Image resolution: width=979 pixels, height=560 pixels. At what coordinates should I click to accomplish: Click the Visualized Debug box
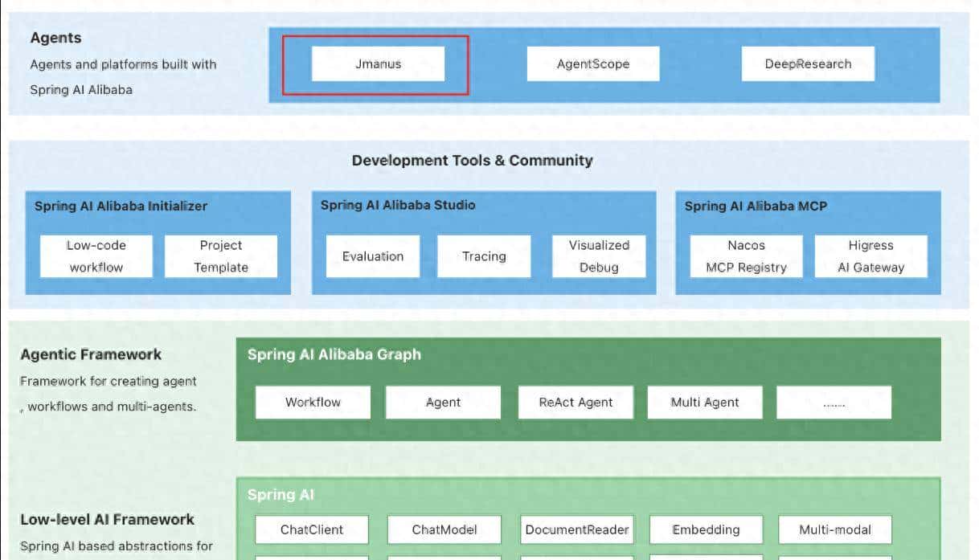[x=599, y=256]
